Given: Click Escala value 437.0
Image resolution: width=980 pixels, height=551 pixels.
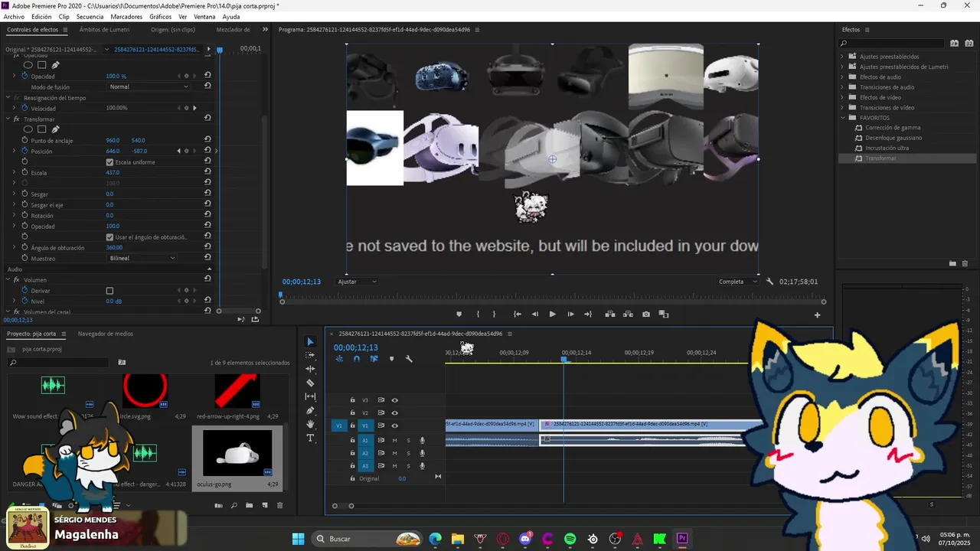Looking at the screenshot, I should pyautogui.click(x=113, y=172).
